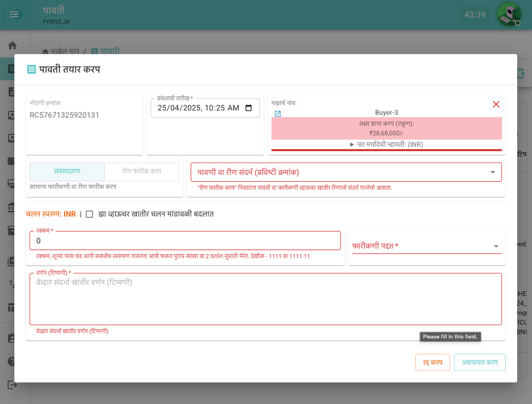Screen dimensions: 532x404
Task: Click the user avatar in top right
Action: [x=508, y=14]
